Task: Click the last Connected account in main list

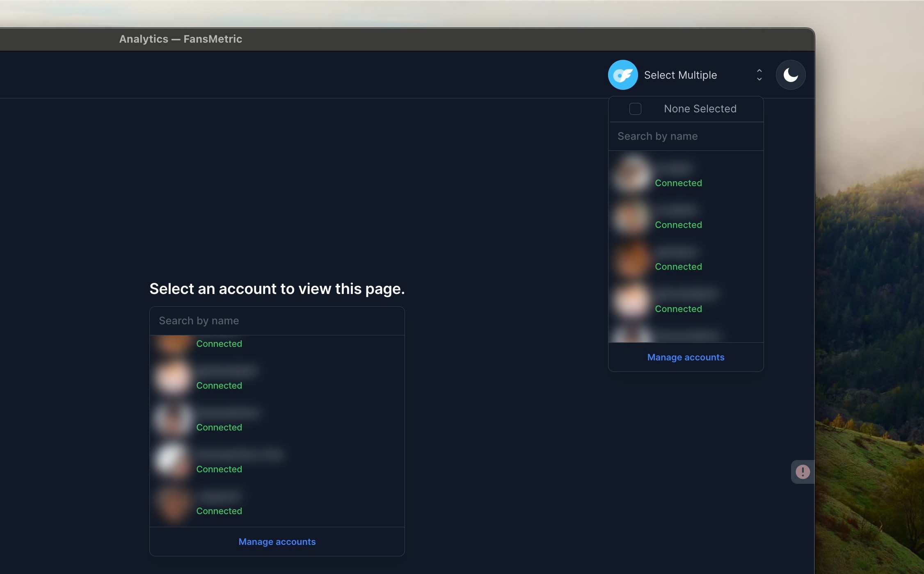Action: [277, 503]
